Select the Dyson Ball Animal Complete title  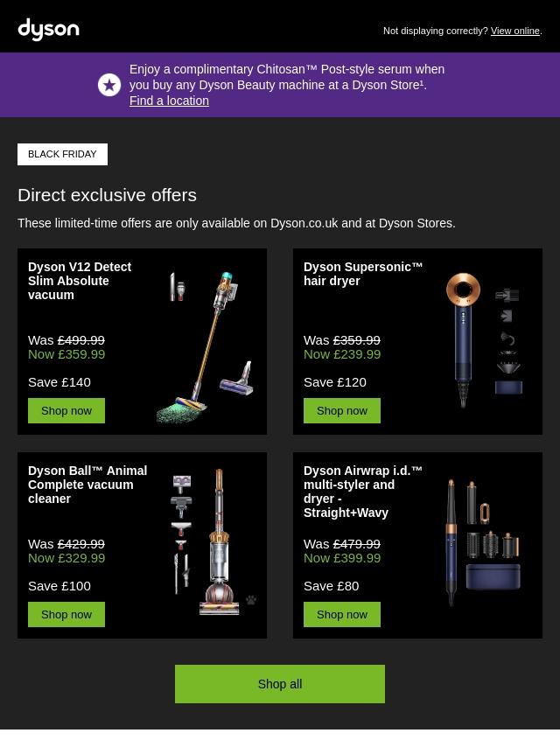point(87,485)
